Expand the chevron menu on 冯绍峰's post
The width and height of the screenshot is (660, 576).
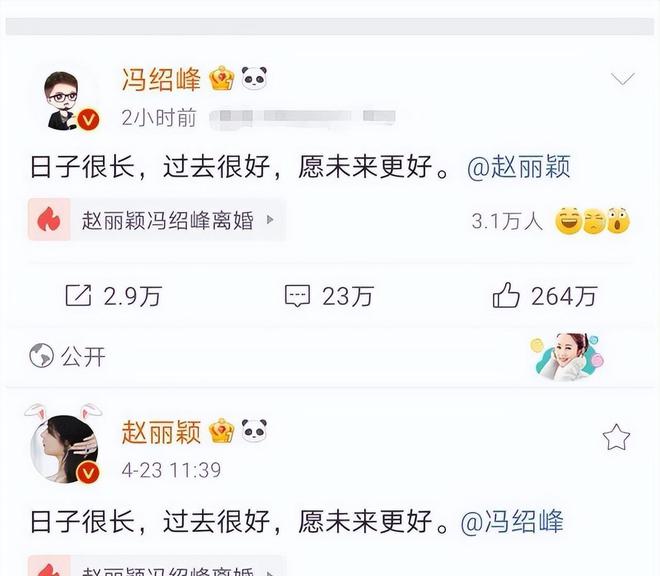click(623, 79)
